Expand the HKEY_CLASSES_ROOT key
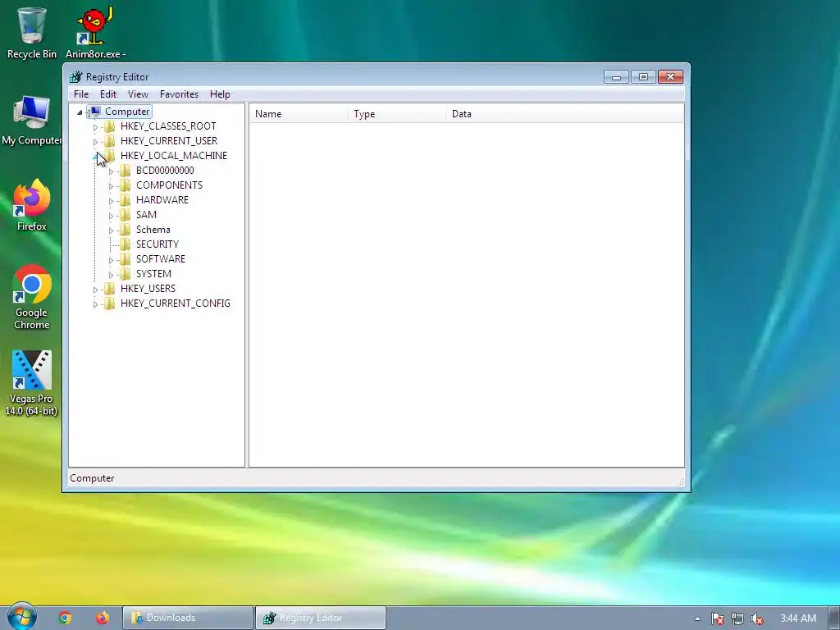Viewport: 840px width, 630px height. pyautogui.click(x=95, y=127)
